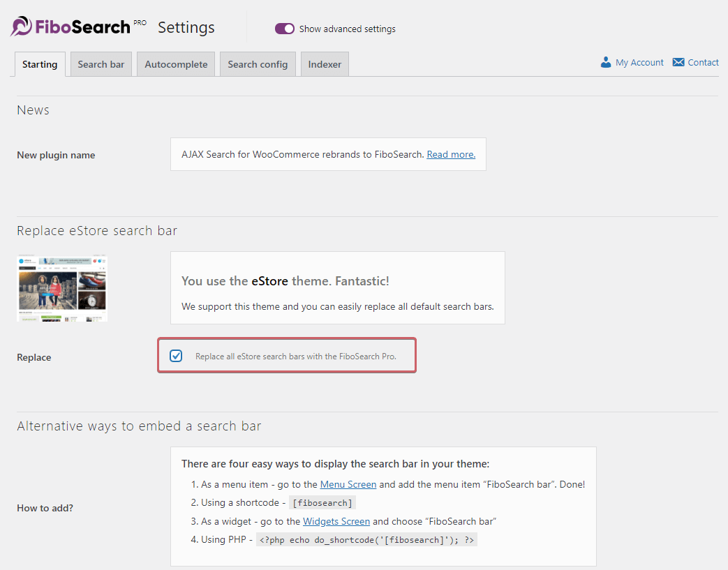Click the Contact envelope icon
The width and height of the screenshot is (728, 570).
point(678,62)
